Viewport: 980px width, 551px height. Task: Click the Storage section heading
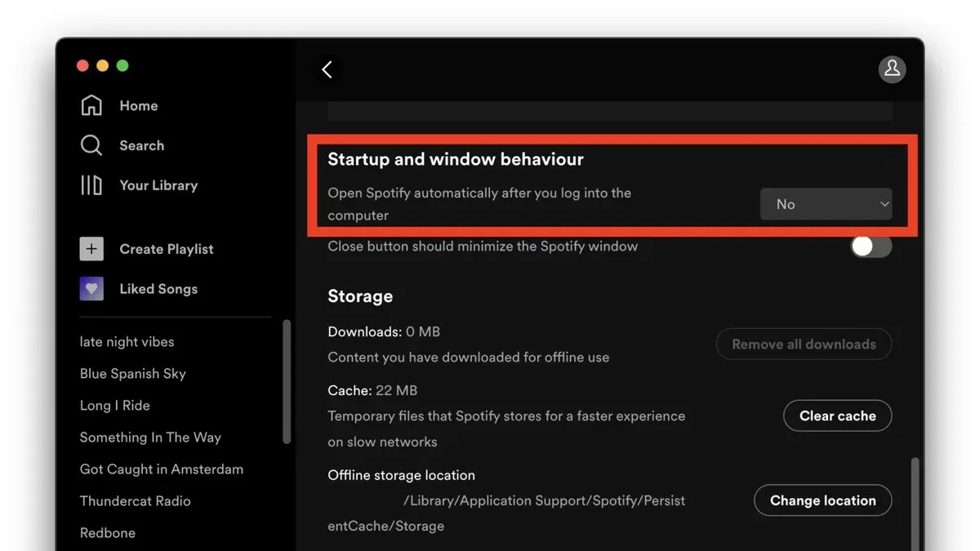360,296
